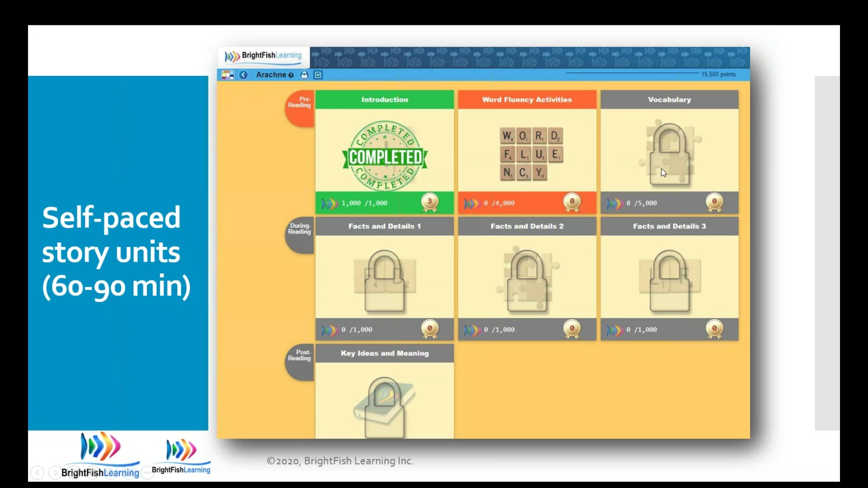The image size is (868, 488).
Task: Click the Introduction header
Action: coord(385,99)
